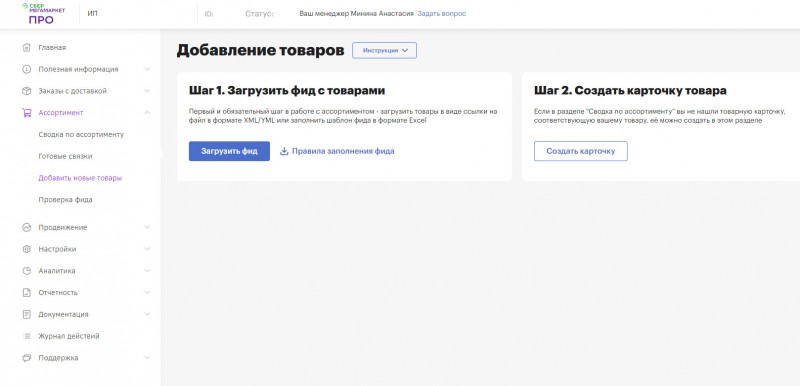Click the СберМегаМаркет ПРО logo
800x386 pixels.
(43, 14)
